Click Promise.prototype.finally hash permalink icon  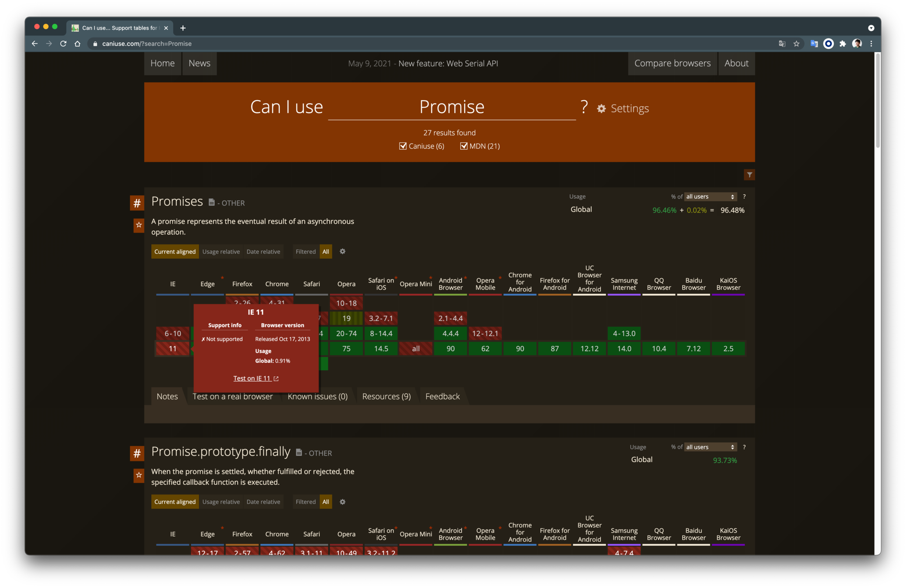click(x=137, y=453)
